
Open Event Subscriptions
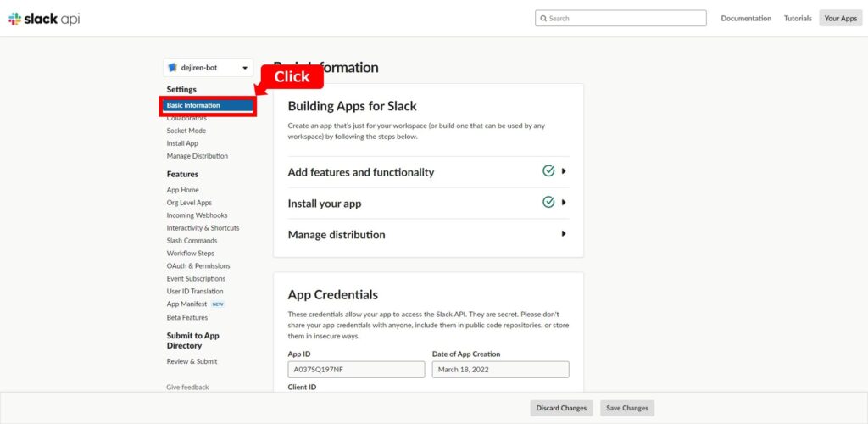point(196,279)
